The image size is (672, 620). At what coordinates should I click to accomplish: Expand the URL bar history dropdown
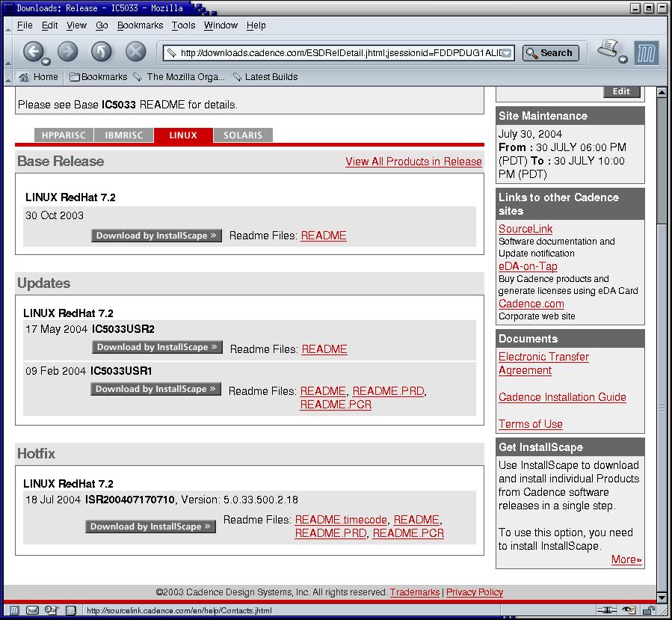pyautogui.click(x=507, y=53)
